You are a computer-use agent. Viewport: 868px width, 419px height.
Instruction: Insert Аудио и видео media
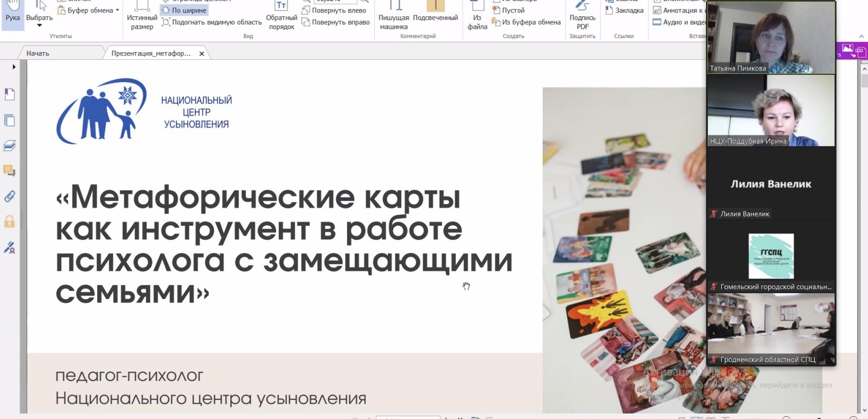point(679,22)
